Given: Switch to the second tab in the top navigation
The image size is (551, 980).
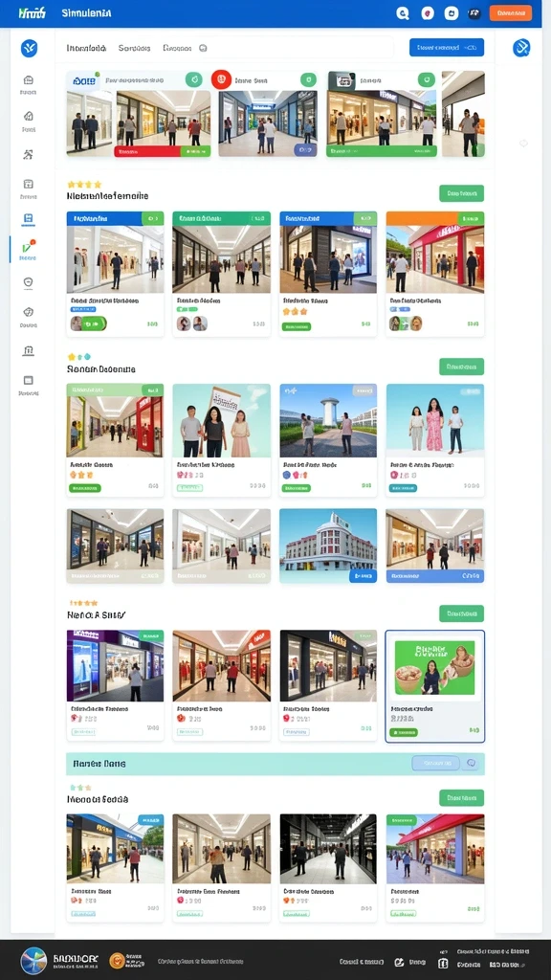Looking at the screenshot, I should [134, 48].
